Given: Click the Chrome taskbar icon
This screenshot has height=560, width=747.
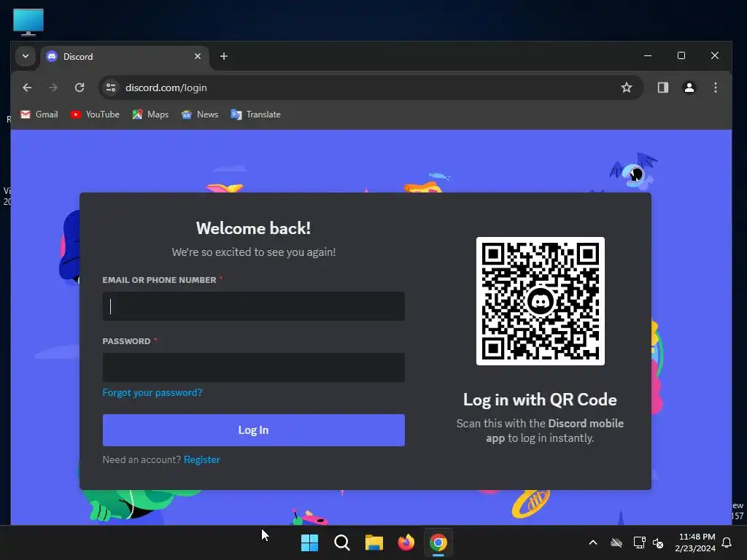Looking at the screenshot, I should click(438, 542).
